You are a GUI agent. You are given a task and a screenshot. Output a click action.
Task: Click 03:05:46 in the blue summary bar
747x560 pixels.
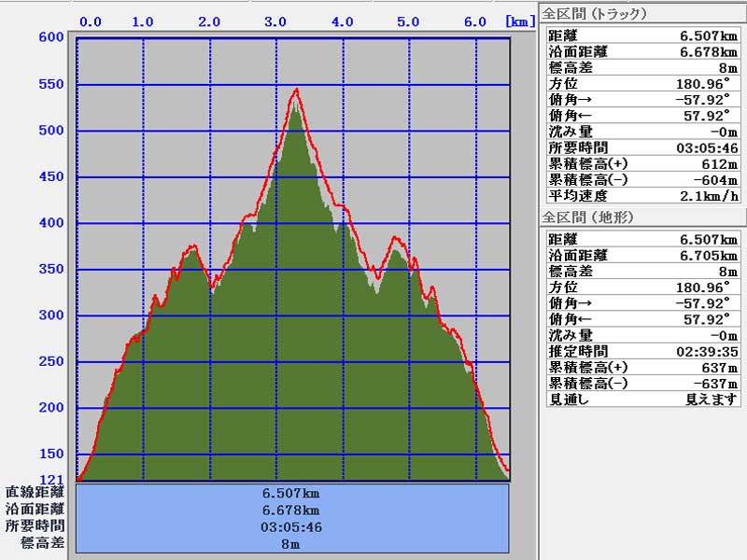pos(292,526)
